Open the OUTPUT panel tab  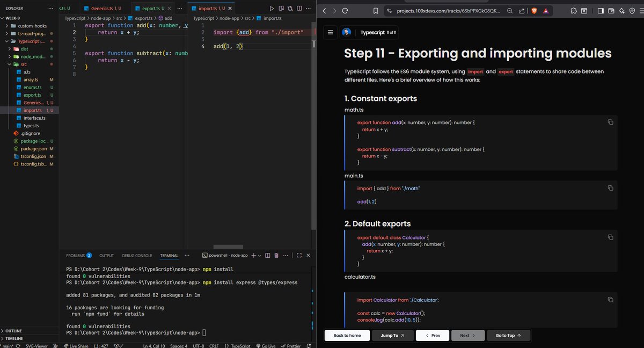click(x=107, y=256)
